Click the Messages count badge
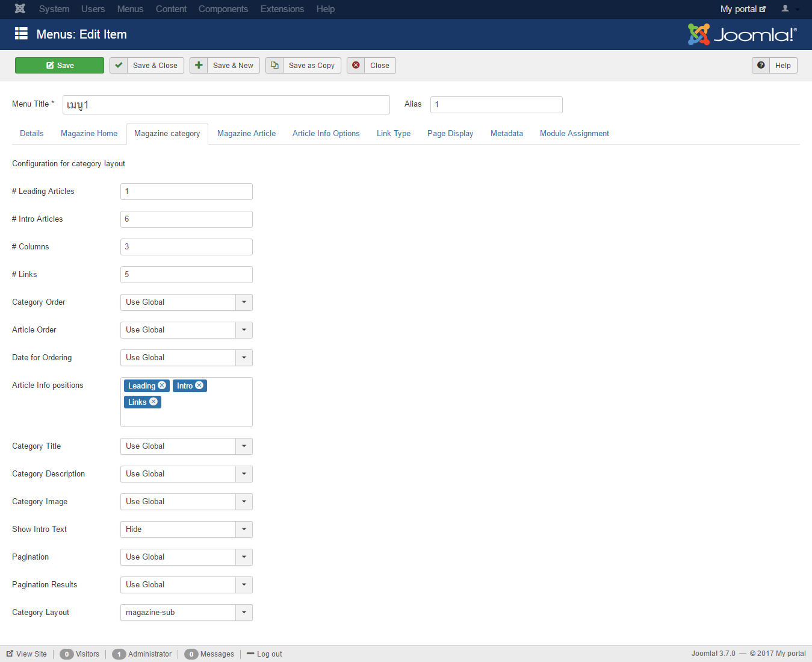Viewport: 812px width, 662px height. point(191,654)
